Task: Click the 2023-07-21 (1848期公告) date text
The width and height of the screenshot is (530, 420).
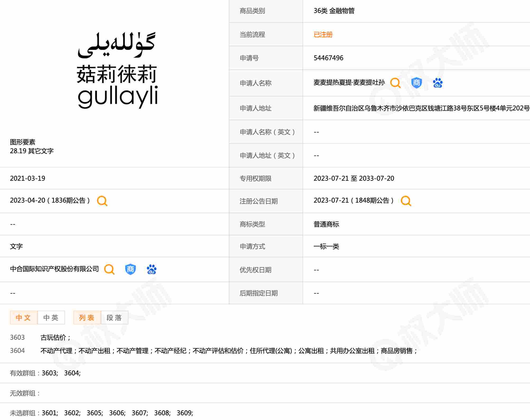Action: (353, 200)
